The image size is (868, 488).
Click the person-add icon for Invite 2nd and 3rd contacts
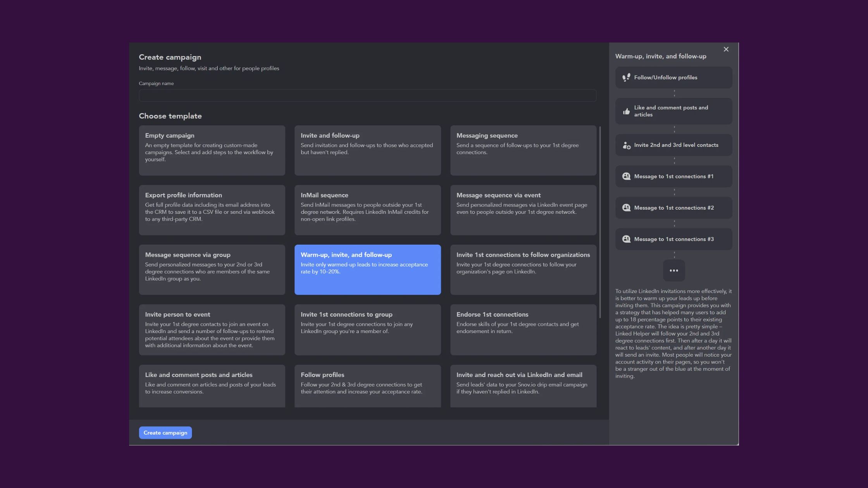pos(626,145)
